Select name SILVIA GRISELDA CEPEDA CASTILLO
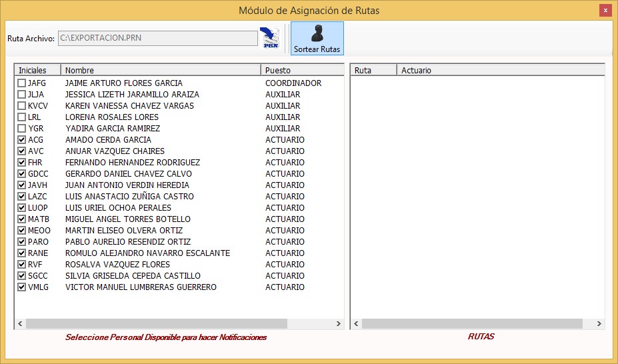Viewport: 618px width, 364px height. pyautogui.click(x=133, y=276)
